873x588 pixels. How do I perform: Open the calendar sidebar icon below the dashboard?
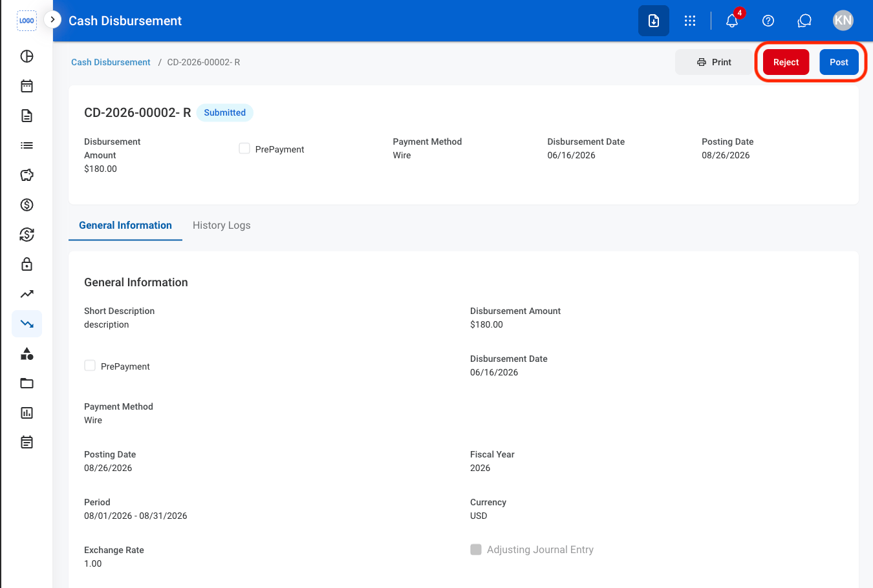tap(27, 86)
